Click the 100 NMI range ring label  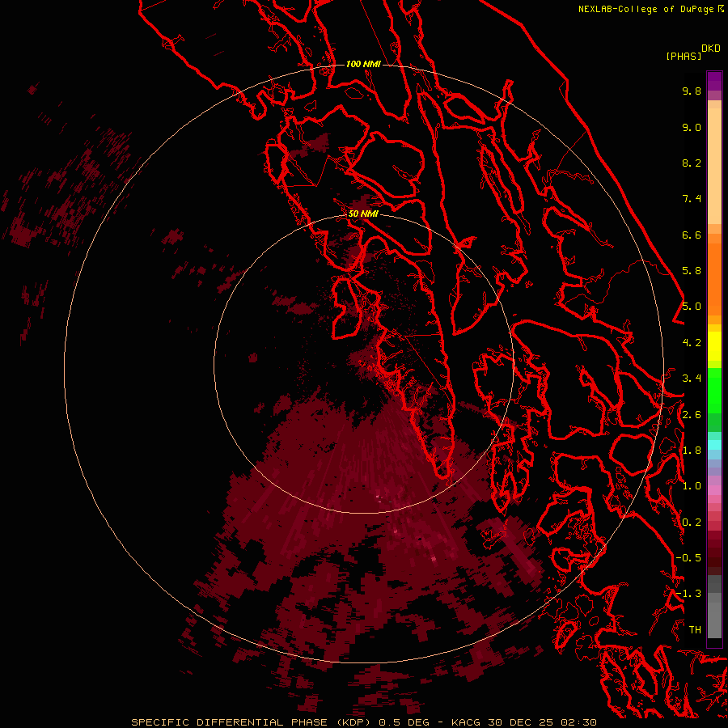[363, 64]
